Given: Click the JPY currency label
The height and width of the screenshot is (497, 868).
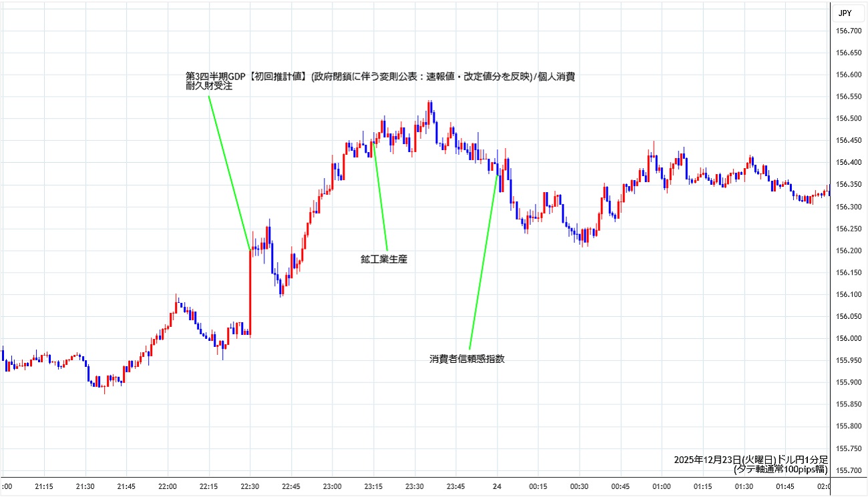Looking at the screenshot, I should pyautogui.click(x=845, y=13).
